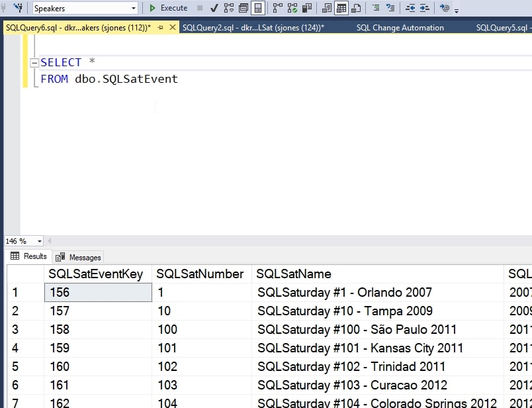Viewport: 532px width, 408px height.
Task: Switch output to Results to File
Action: coord(356,8)
